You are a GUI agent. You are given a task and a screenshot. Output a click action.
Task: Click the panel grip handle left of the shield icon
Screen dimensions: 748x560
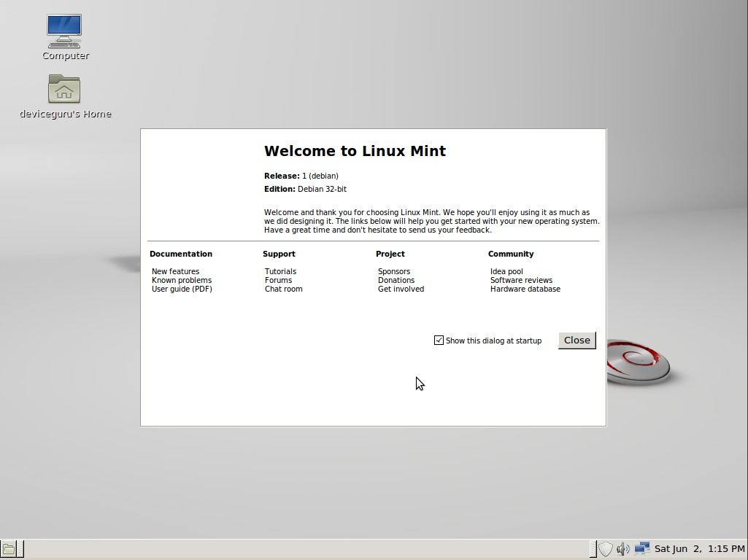[593, 549]
